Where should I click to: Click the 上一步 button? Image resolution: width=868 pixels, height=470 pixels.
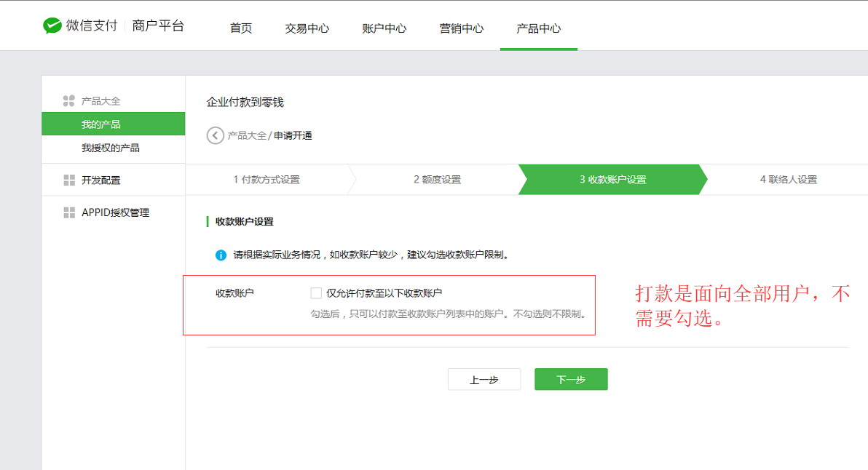pos(484,380)
